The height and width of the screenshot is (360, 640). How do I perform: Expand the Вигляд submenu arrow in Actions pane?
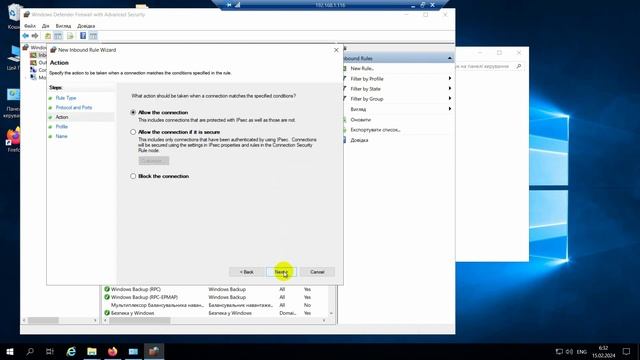coord(449,109)
